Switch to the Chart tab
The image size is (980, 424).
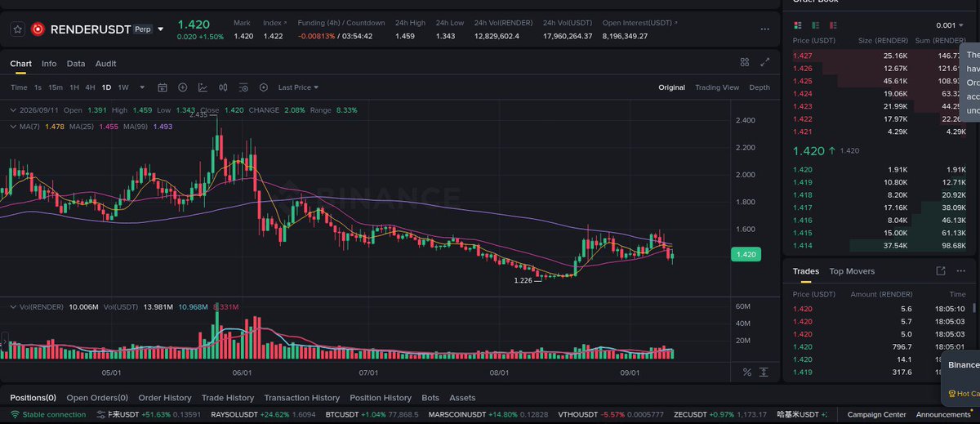(20, 63)
